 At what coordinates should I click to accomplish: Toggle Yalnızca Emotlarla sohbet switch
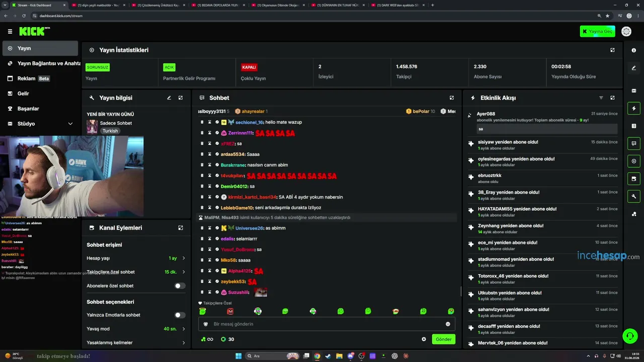tap(180, 315)
